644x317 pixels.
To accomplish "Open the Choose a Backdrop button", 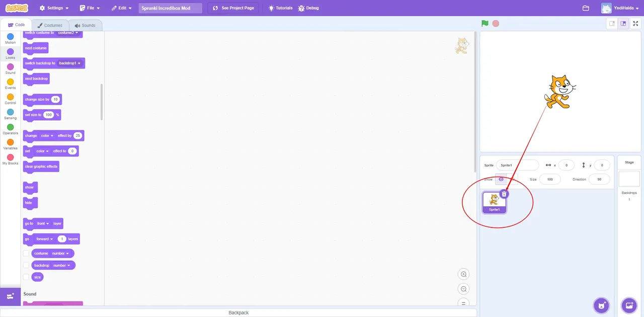I will 629,305.
